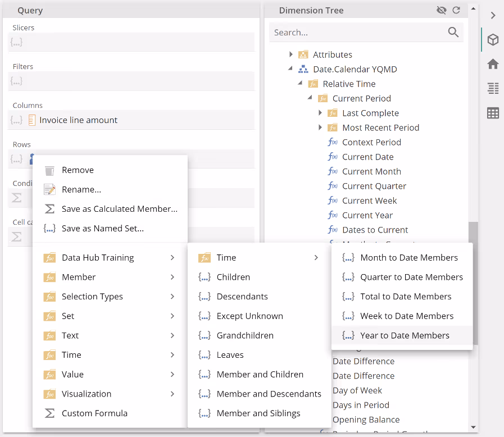Viewport: 504px width, 437px height.
Task: Expand the right sidebar chevron
Action: tap(493, 16)
